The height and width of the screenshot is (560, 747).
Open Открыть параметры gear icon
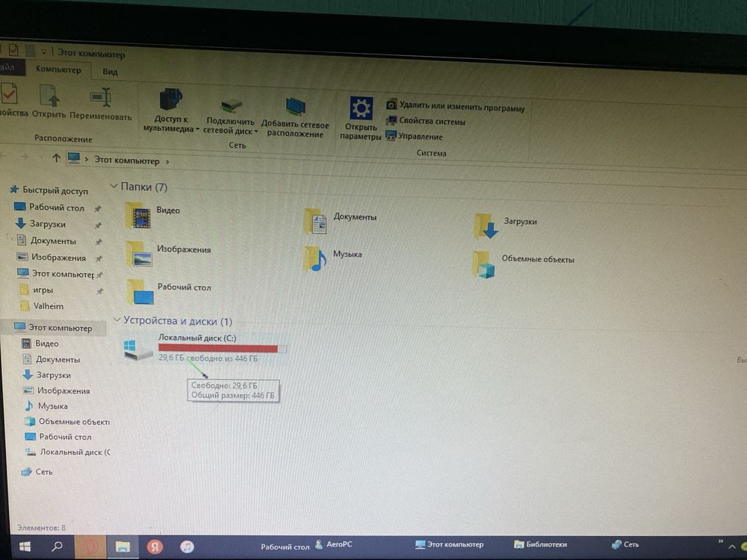pos(361,108)
